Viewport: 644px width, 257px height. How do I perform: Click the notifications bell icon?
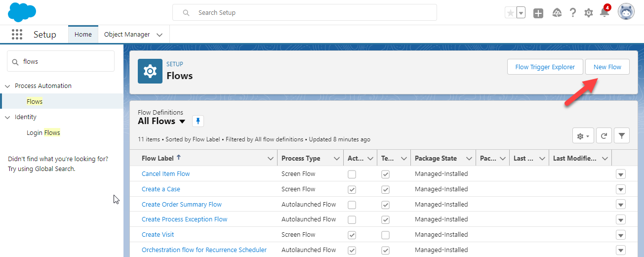[604, 13]
